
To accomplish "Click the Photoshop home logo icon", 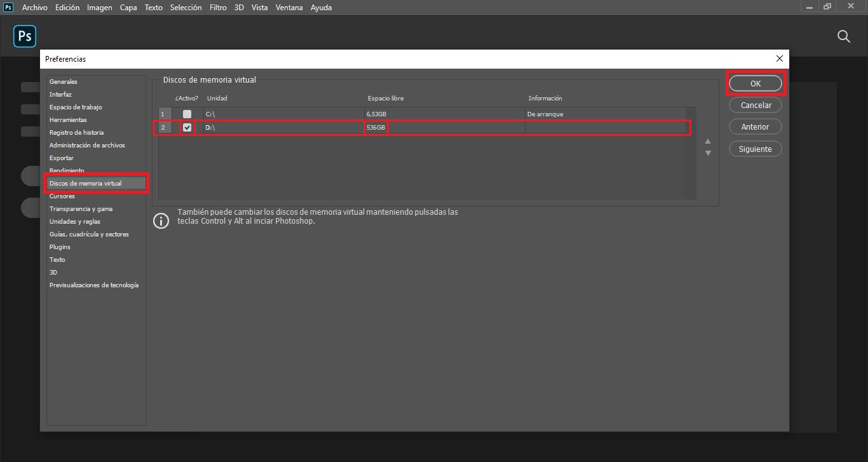I will pyautogui.click(x=25, y=36).
